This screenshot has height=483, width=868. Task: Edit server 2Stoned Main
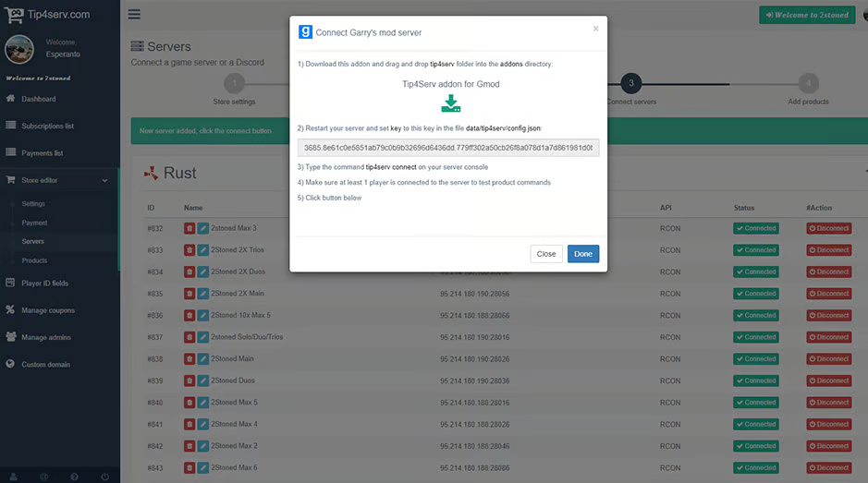[x=203, y=359]
